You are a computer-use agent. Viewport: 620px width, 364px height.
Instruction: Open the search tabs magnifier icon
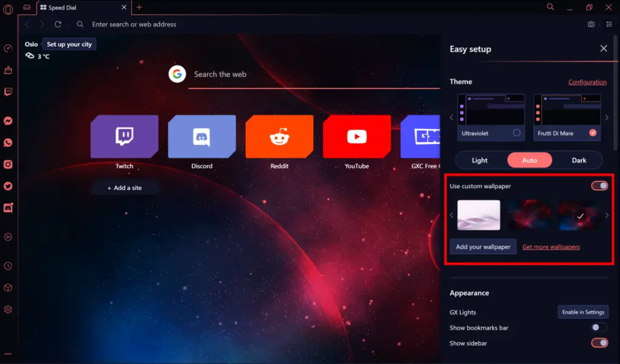550,7
